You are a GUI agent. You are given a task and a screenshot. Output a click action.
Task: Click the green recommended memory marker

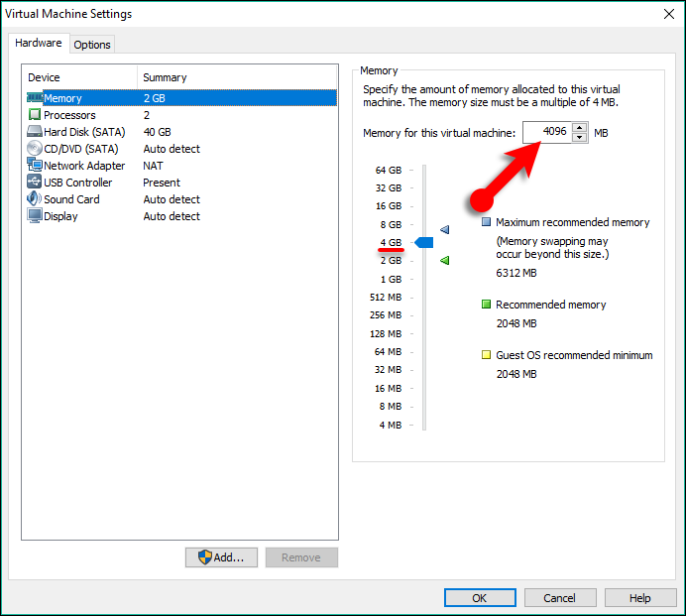pyautogui.click(x=445, y=260)
